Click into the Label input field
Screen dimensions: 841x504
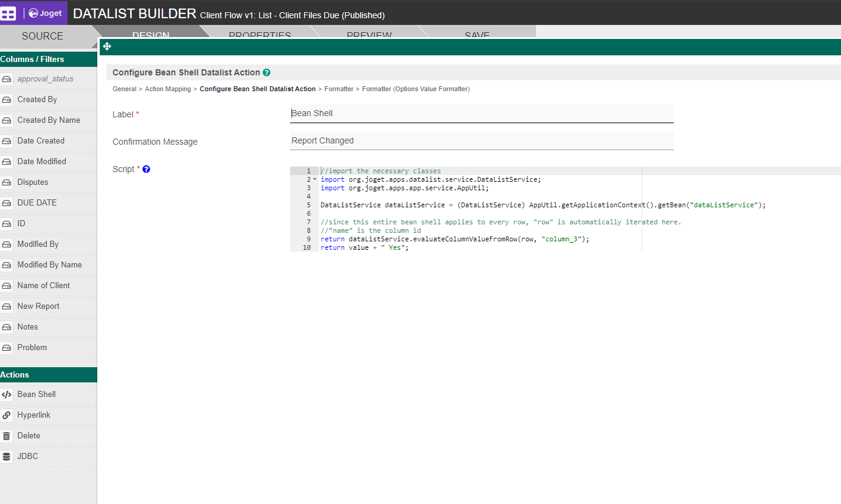482,114
